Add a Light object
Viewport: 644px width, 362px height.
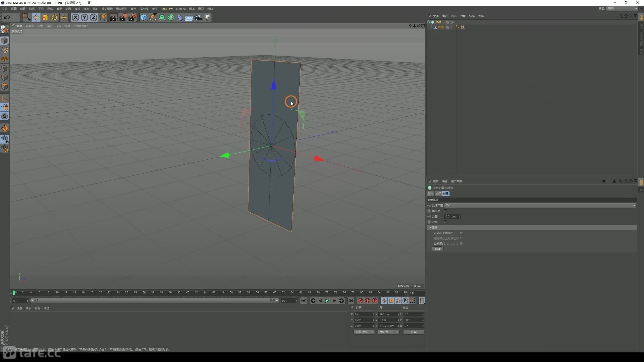(x=207, y=17)
